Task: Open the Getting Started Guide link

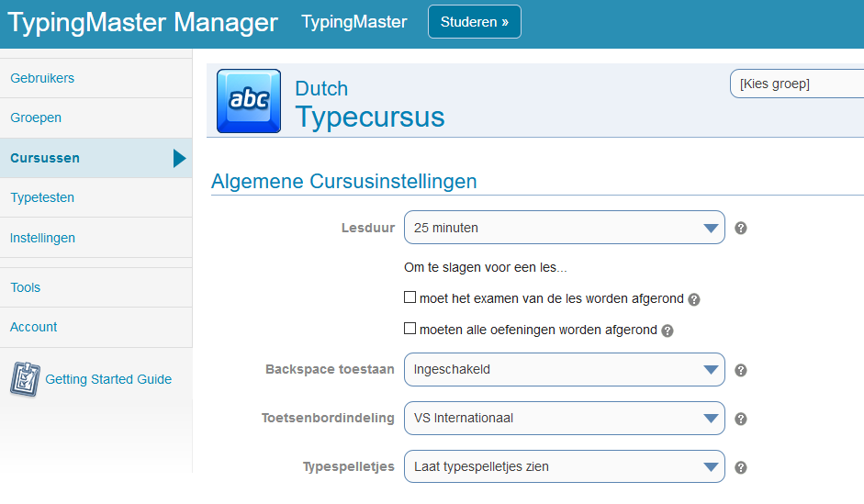Action: 108,379
